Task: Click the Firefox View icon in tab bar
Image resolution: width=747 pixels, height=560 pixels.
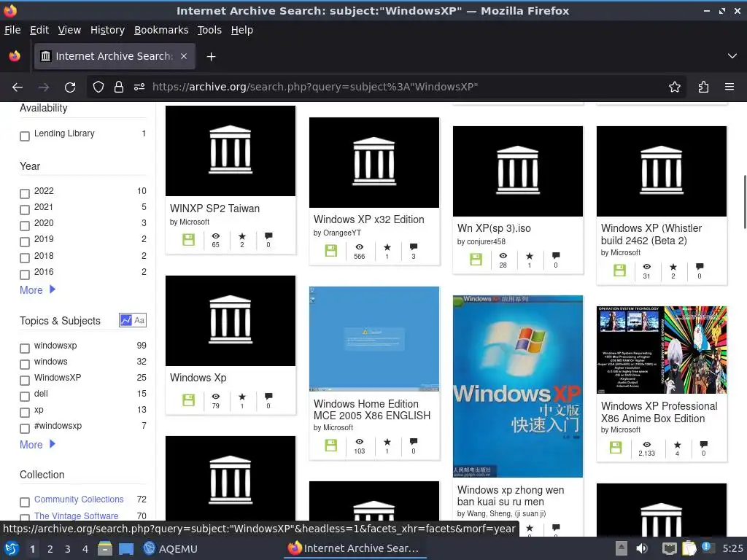Action: [x=15, y=56]
